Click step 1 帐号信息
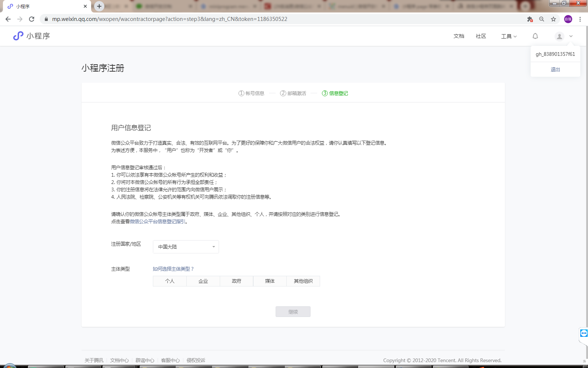Image resolution: width=588 pixels, height=368 pixels. pyautogui.click(x=251, y=93)
